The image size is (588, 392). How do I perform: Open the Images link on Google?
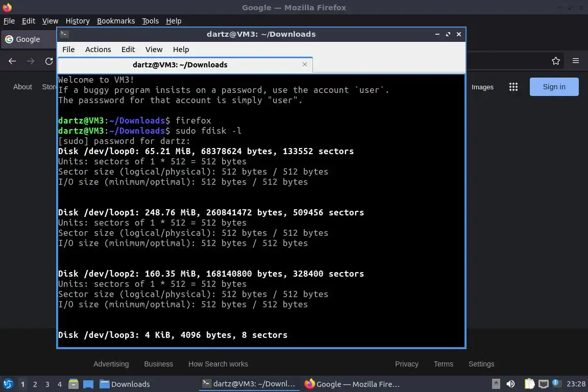(x=482, y=87)
